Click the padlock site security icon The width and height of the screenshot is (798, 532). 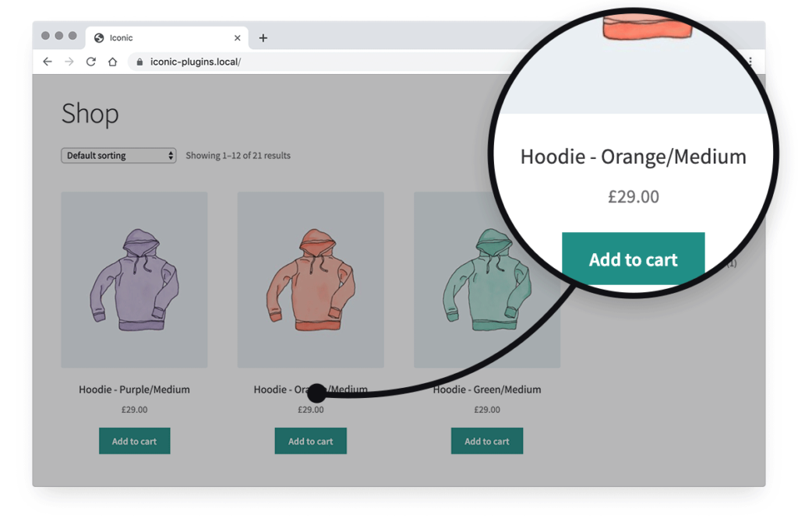tap(138, 62)
